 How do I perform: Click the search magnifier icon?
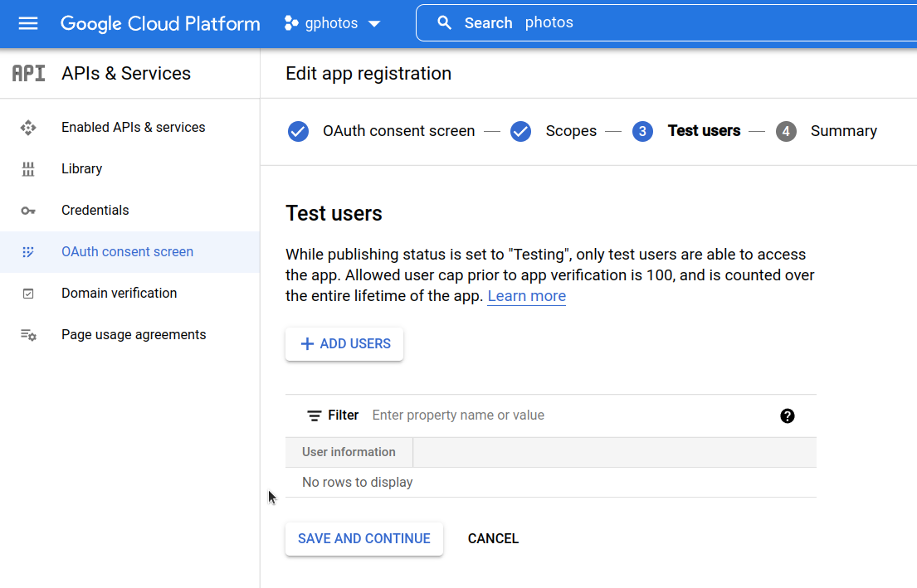tap(445, 23)
